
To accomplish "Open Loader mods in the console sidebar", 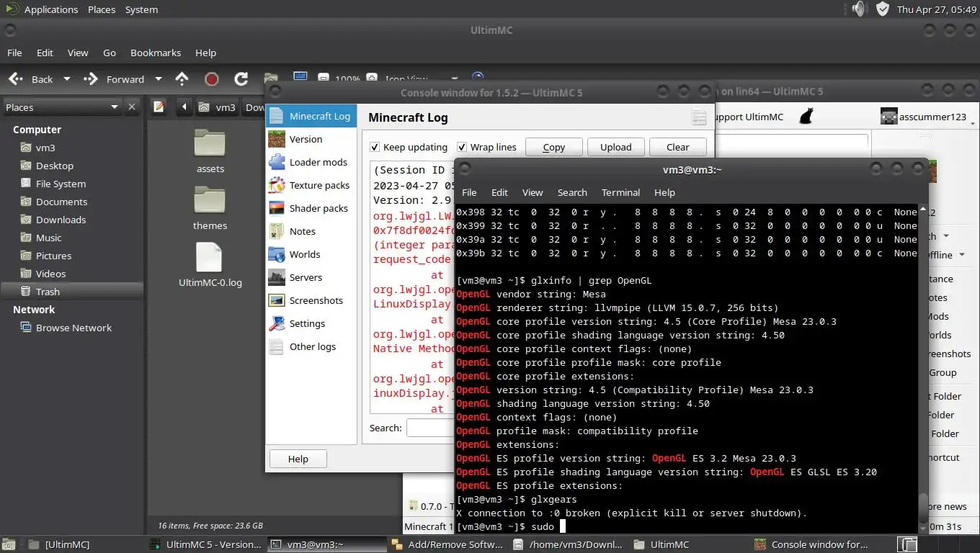I will (x=311, y=162).
